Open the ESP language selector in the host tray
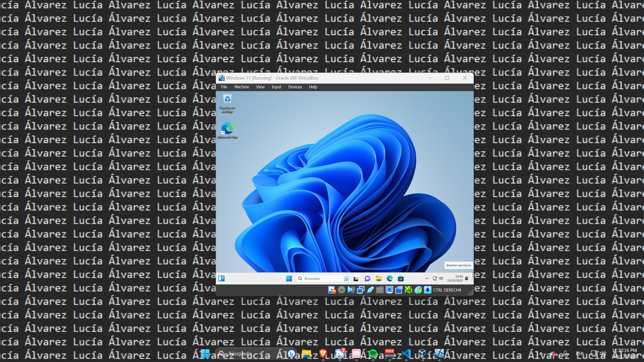The width and height of the screenshot is (644, 362). [x=579, y=353]
